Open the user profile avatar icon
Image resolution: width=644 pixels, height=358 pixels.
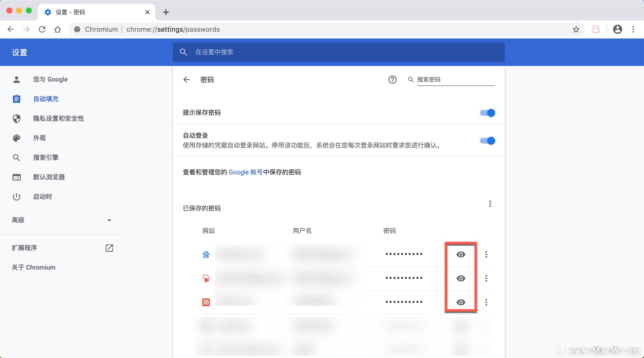[617, 29]
